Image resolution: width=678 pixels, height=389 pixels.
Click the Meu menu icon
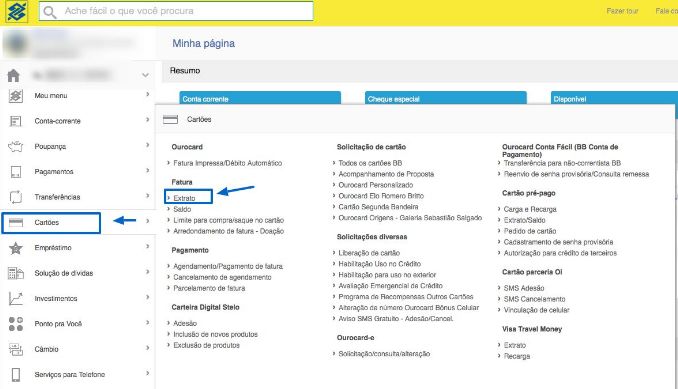click(x=16, y=96)
